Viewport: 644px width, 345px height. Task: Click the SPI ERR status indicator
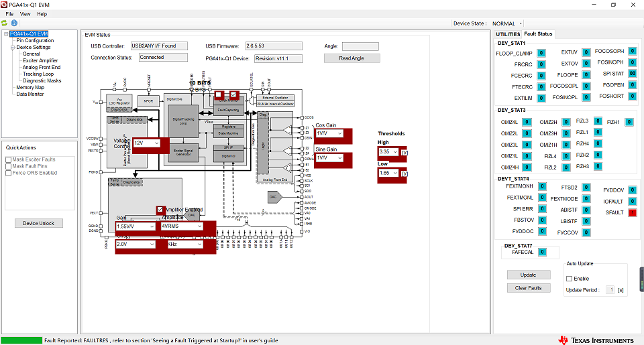pyautogui.click(x=542, y=209)
